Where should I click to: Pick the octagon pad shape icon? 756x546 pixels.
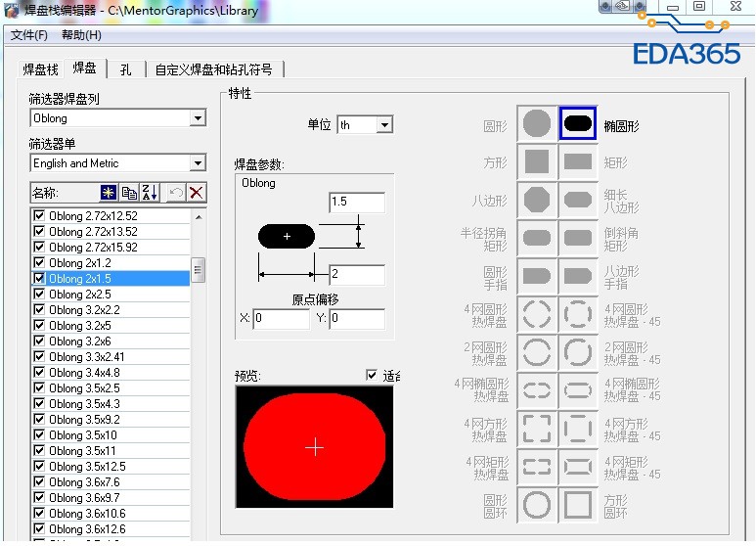[x=537, y=200]
